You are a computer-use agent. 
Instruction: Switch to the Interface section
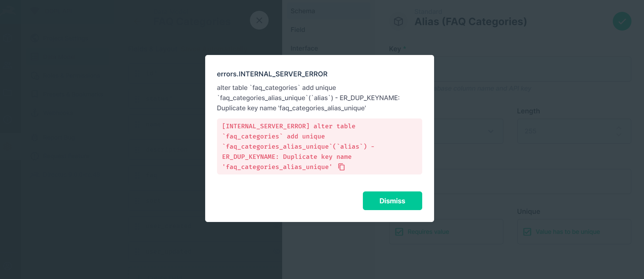[x=304, y=48]
